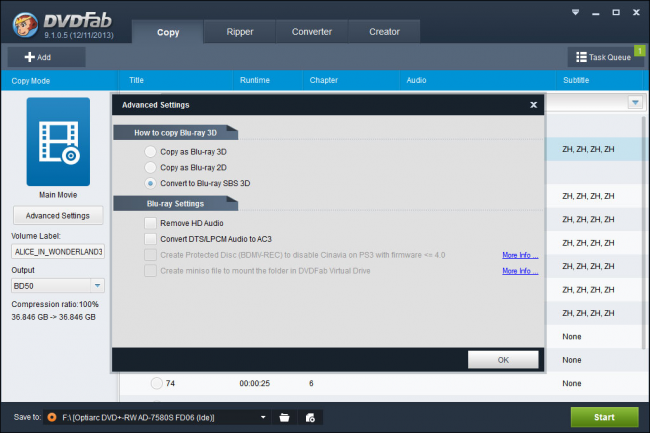Click the green Start button
Viewport: 650px width, 433px height.
click(604, 417)
